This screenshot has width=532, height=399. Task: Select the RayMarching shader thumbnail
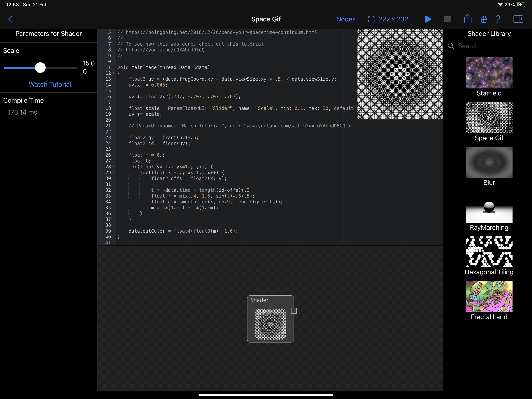pyautogui.click(x=489, y=207)
